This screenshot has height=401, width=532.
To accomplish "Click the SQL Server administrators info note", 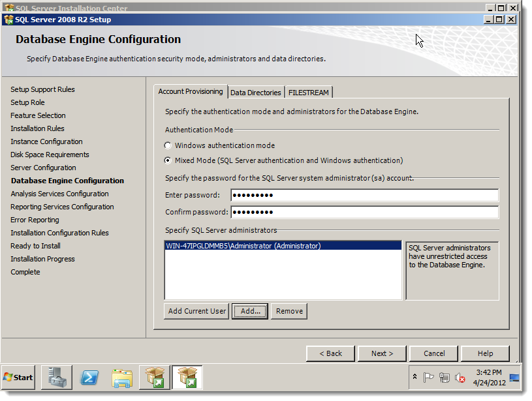I will click(452, 271).
